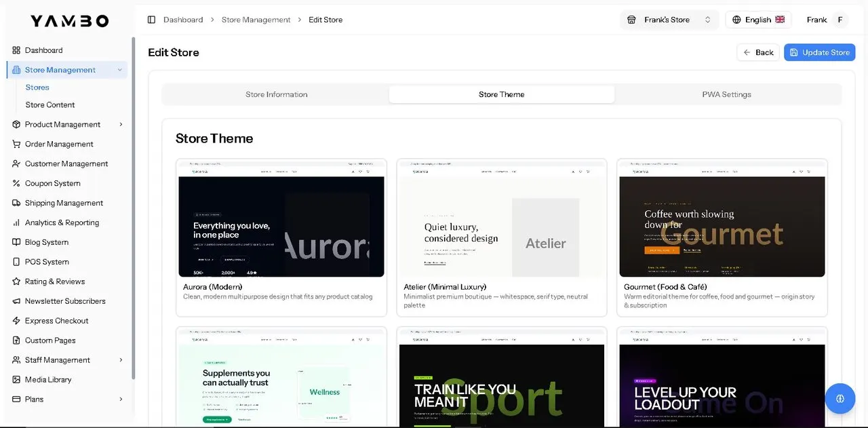Image resolution: width=868 pixels, height=428 pixels.
Task: Click the Rating & Reviews star icon
Action: tap(16, 281)
